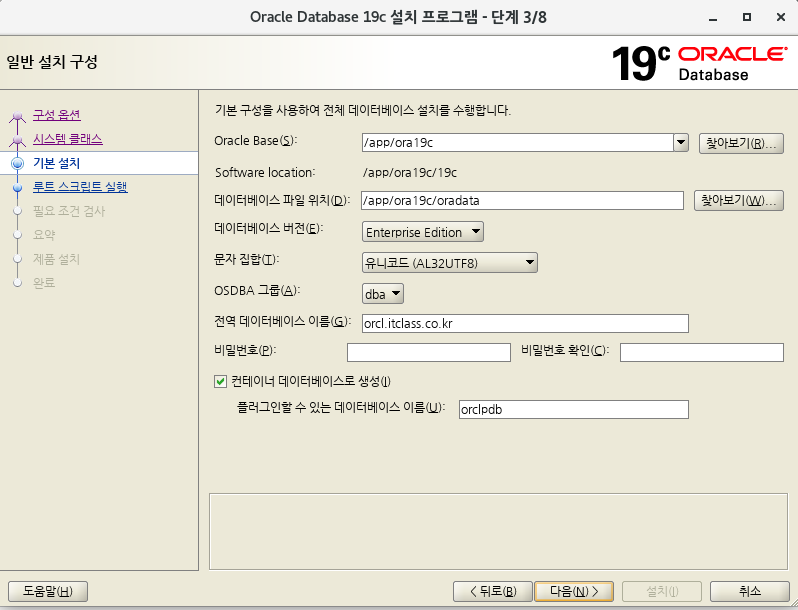Click the 비밀번호 password field
This screenshot has width=798, height=610.
pos(429,352)
